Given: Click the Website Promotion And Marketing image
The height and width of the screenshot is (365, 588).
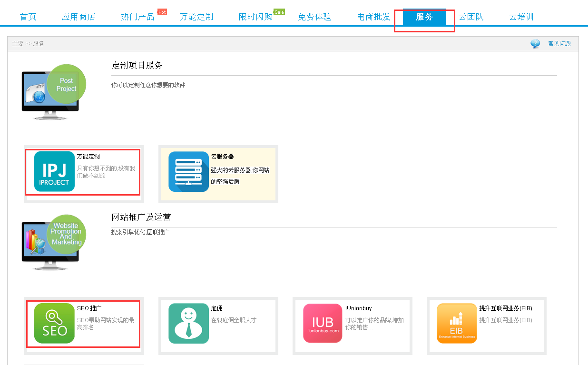Looking at the screenshot, I should click(x=53, y=244).
